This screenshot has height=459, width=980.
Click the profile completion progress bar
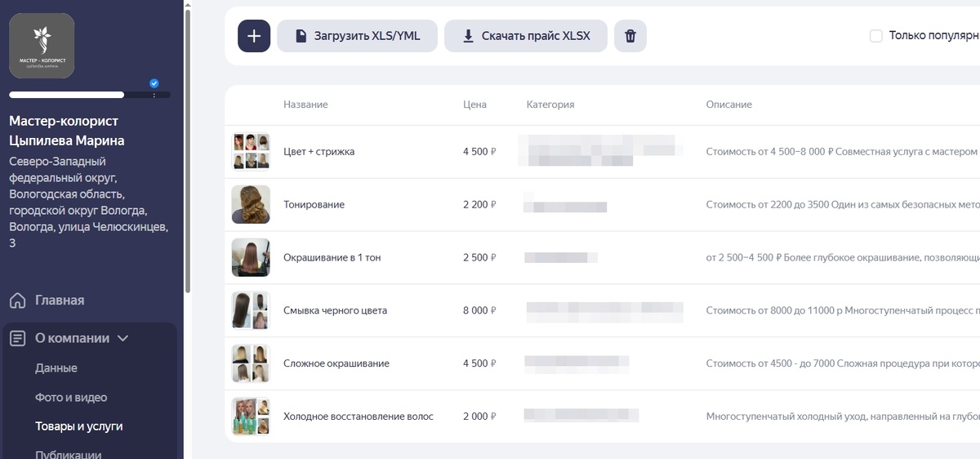pyautogui.click(x=90, y=95)
